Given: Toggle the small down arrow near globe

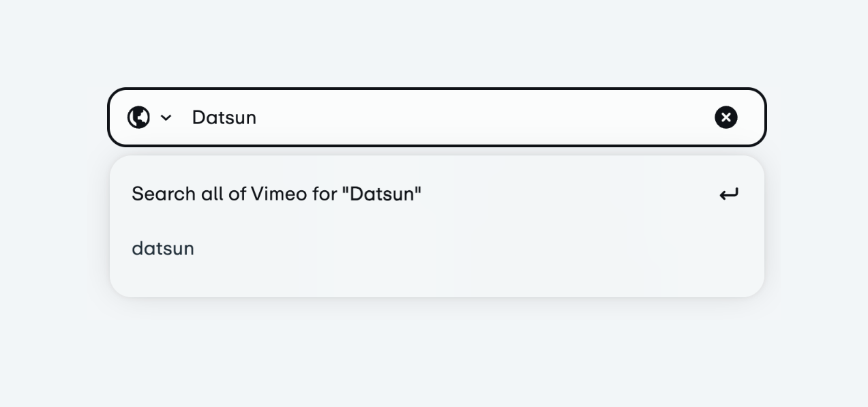Looking at the screenshot, I should [166, 118].
